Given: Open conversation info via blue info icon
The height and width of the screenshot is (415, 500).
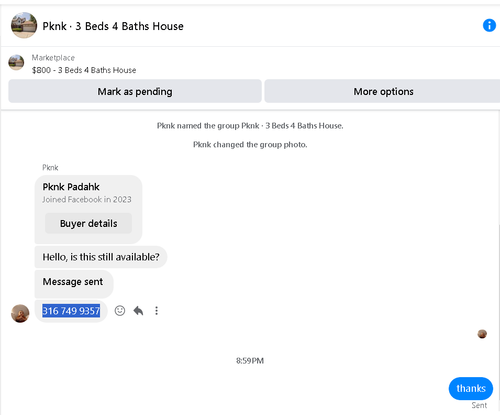Looking at the screenshot, I should [x=489, y=25].
